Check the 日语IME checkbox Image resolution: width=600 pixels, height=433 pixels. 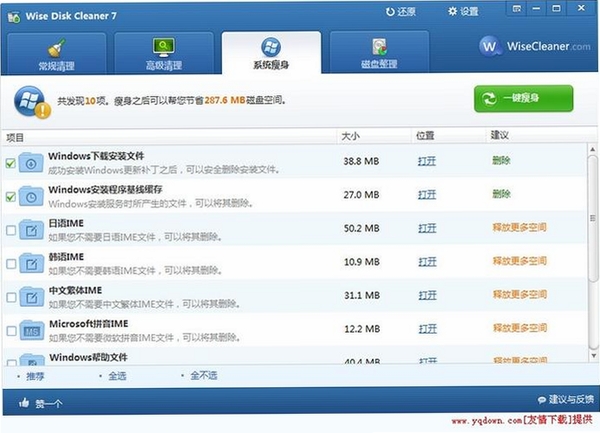pos(11,230)
